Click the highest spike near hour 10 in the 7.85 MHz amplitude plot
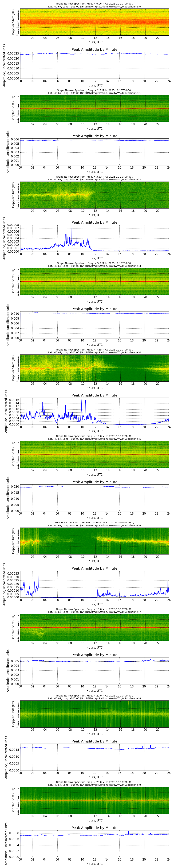Screen dimensions: 174x868 tap(81, 400)
